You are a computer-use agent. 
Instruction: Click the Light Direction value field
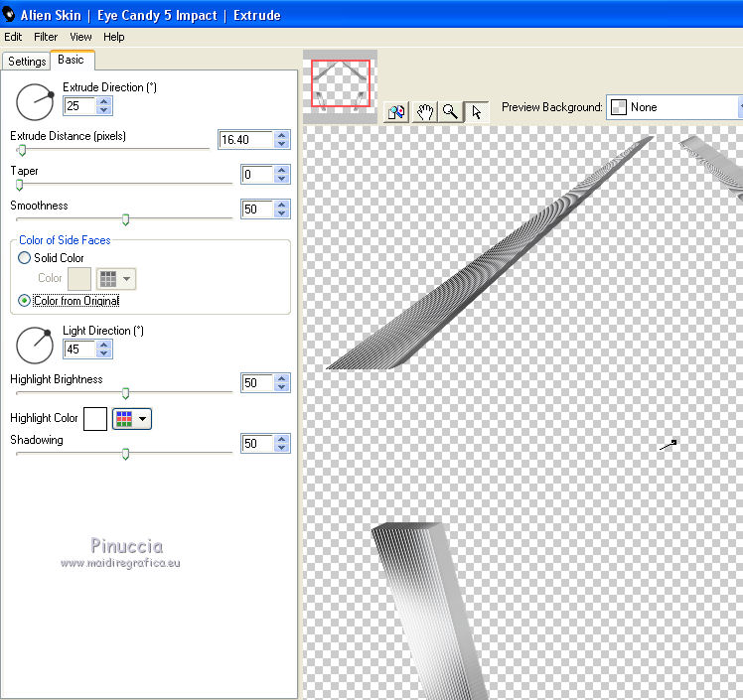pos(79,350)
